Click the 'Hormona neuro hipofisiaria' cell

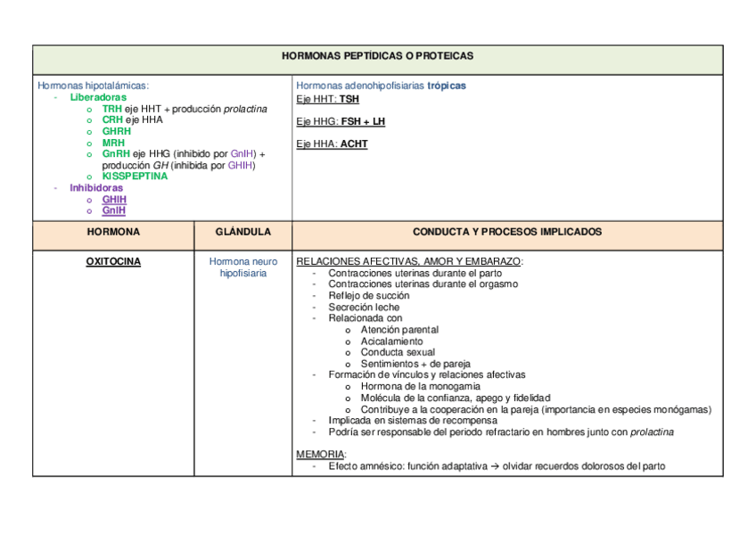[x=242, y=267]
